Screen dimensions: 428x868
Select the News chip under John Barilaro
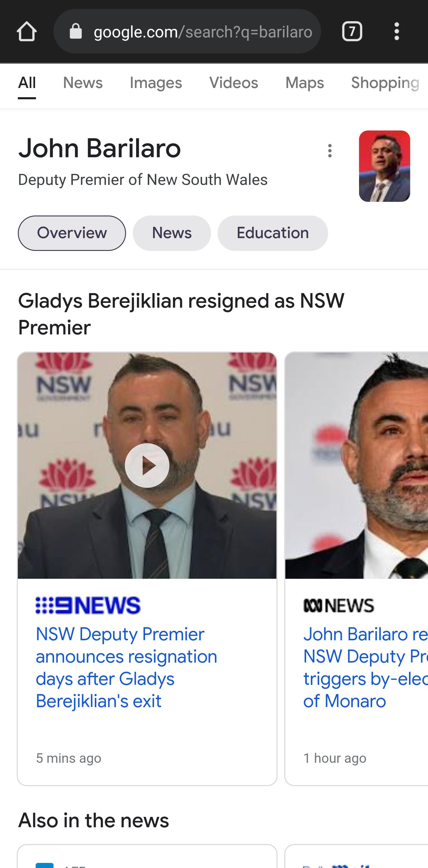(172, 233)
